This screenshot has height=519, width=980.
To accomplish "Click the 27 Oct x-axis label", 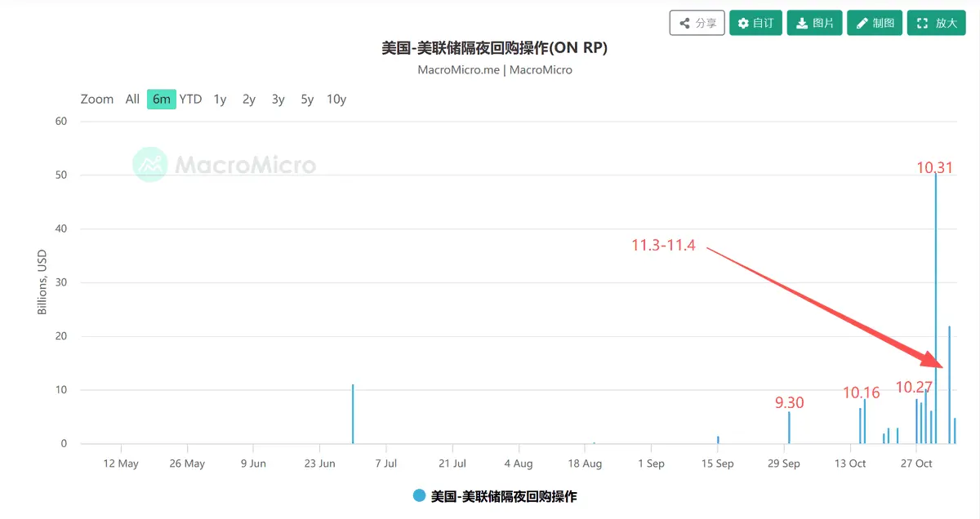I will point(916,464).
